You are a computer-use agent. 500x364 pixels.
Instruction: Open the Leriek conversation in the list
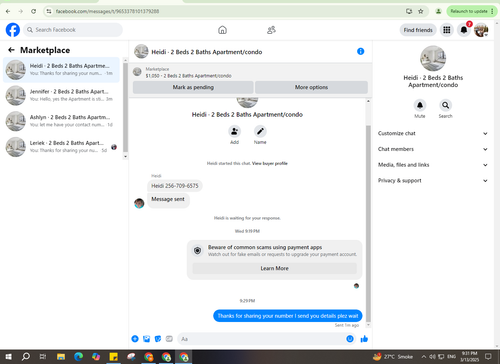(61, 147)
